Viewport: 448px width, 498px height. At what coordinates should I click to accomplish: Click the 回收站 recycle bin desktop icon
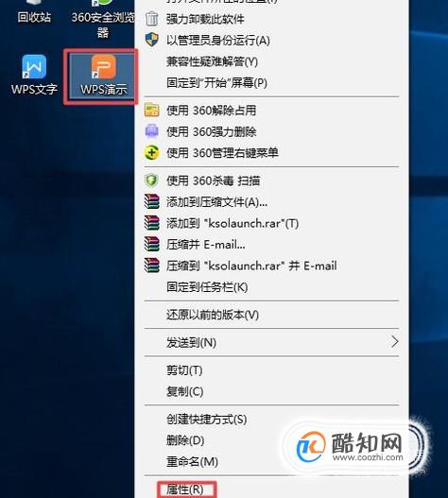34,11
